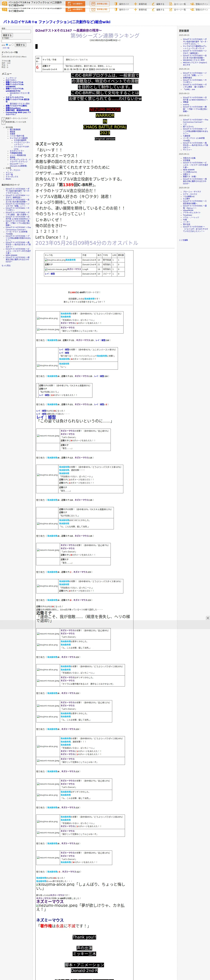Open the (タグ一覧) link under search
The height and width of the screenshot is (980, 210).
click(6, 48)
